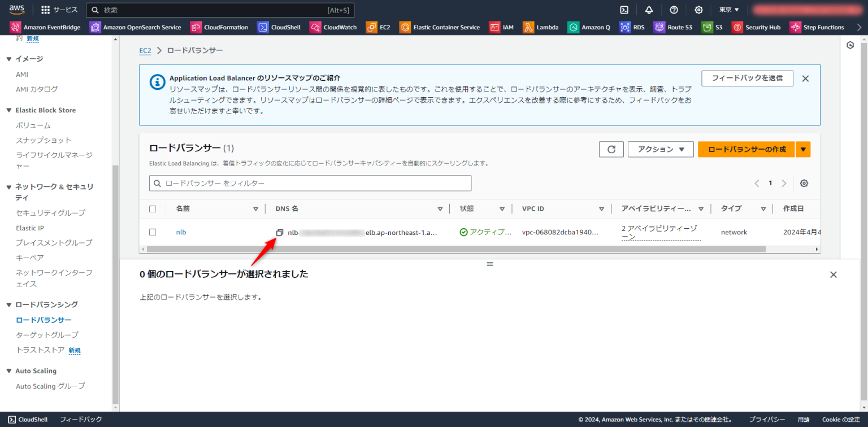Viewport: 868px width, 427px height.
Task: Launch Lambda from the favorites bar
Action: pos(546,27)
